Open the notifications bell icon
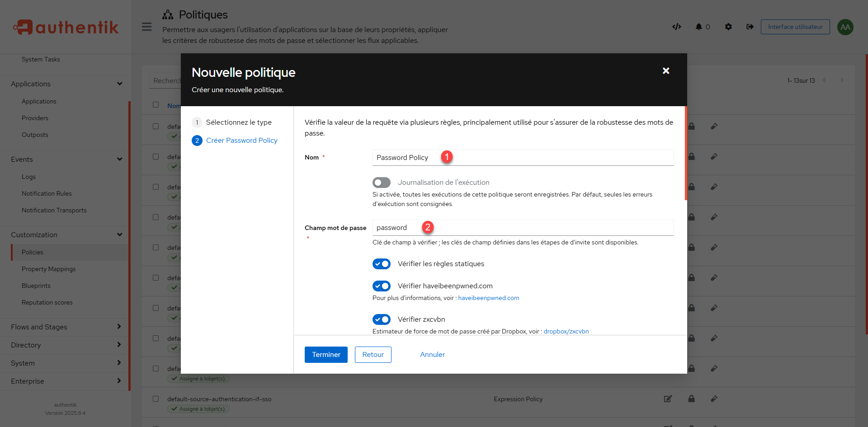This screenshot has width=868, height=427. pyautogui.click(x=699, y=27)
